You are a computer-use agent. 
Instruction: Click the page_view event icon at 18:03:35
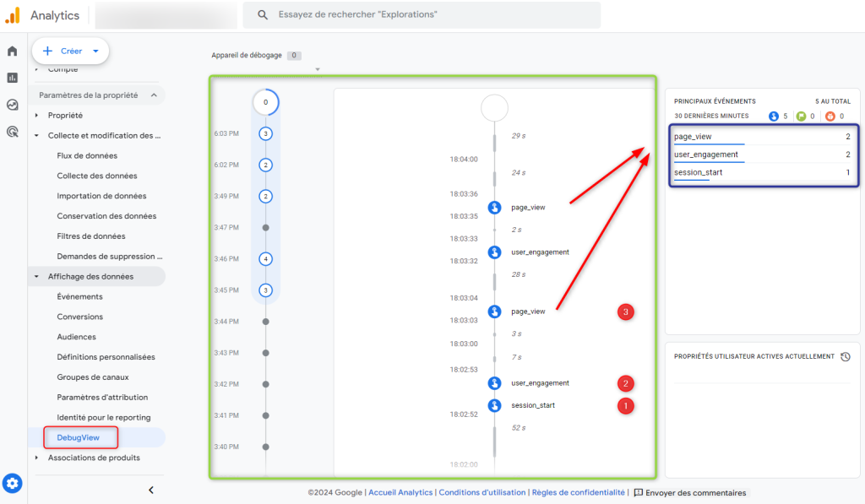coord(494,208)
